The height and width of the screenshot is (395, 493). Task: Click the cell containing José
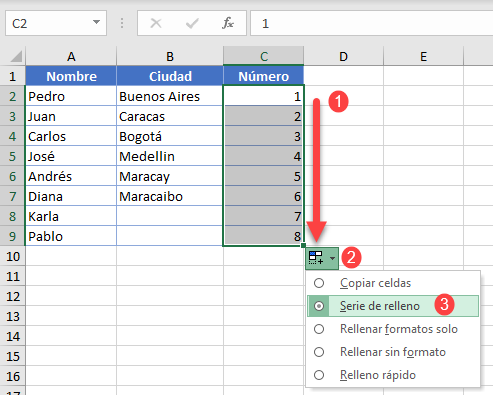(71, 156)
